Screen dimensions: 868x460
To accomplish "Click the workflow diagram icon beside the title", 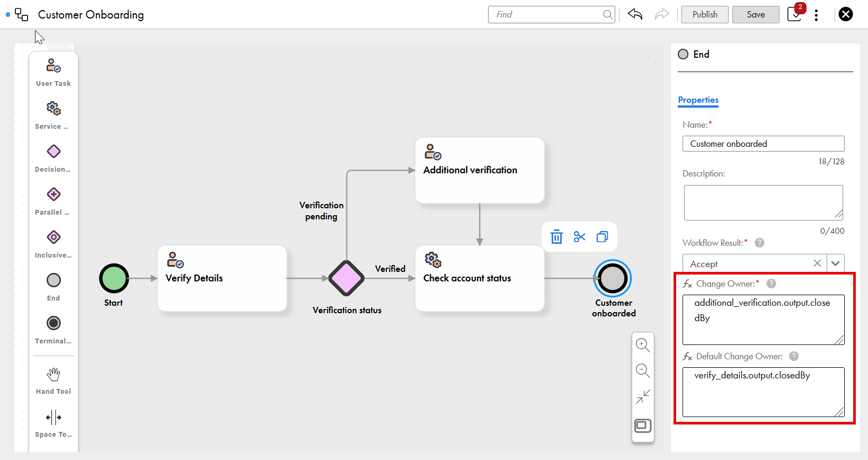I will (x=22, y=14).
